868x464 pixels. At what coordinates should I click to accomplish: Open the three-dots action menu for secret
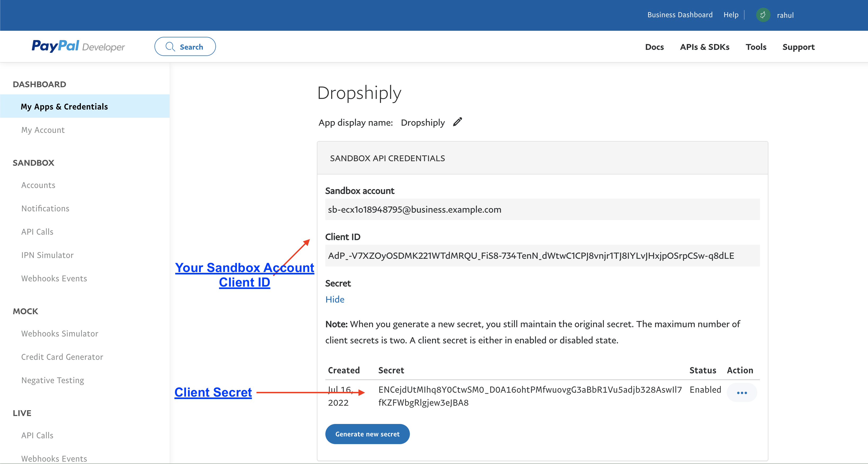(x=742, y=392)
